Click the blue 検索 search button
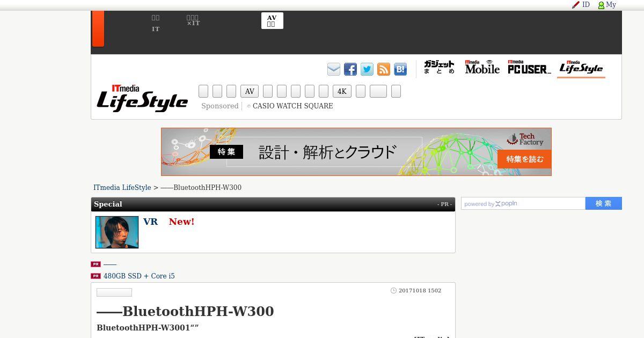Image resolution: width=644 pixels, height=338 pixels. tap(604, 203)
